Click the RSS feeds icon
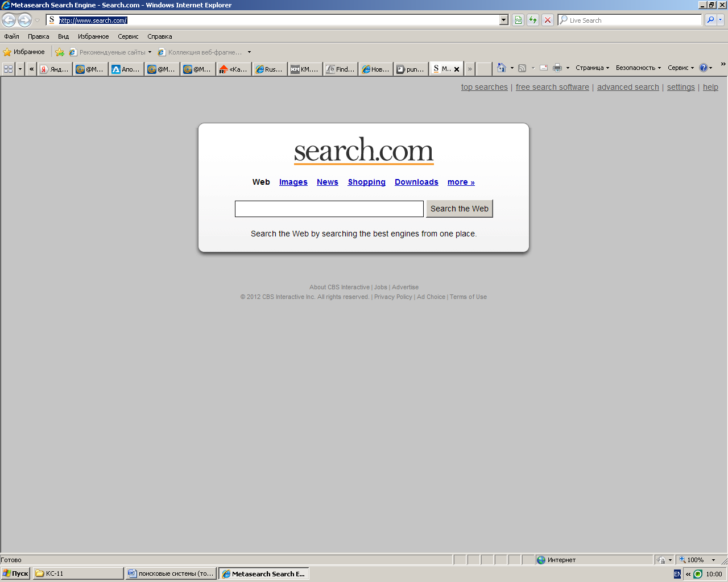The height and width of the screenshot is (582, 728). click(x=522, y=68)
